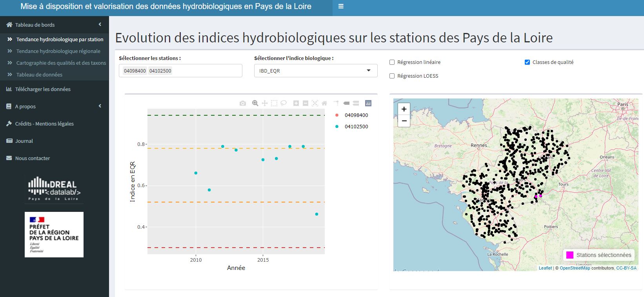
Task: Choose the Lasso Select tool
Action: pyautogui.click(x=284, y=103)
